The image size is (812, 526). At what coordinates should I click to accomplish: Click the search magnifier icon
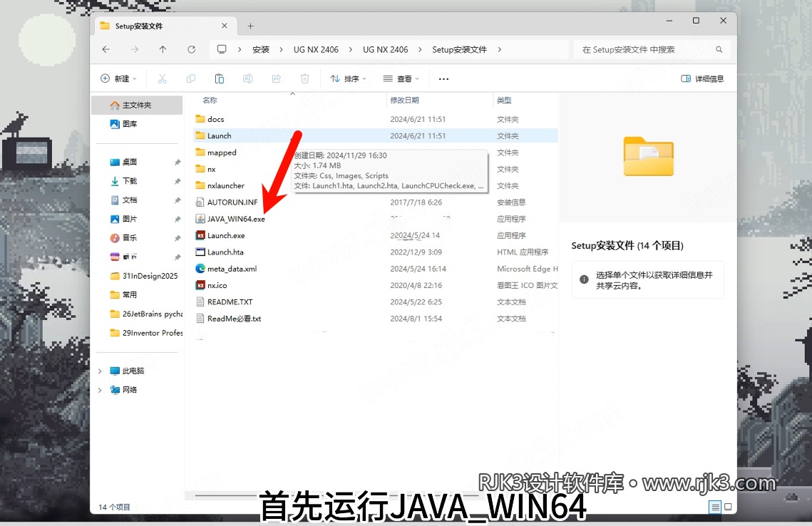719,50
